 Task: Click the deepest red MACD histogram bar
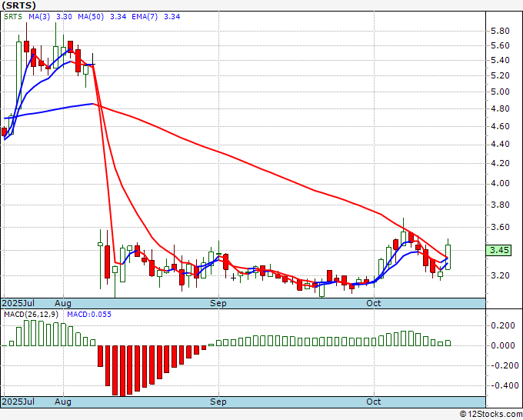122,371
